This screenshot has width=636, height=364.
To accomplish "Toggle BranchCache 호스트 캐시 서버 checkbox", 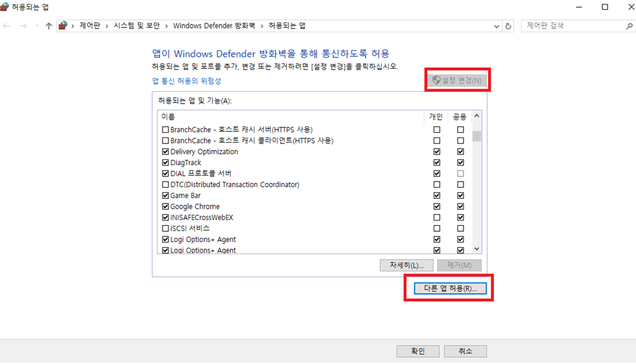I will pyautogui.click(x=165, y=129).
